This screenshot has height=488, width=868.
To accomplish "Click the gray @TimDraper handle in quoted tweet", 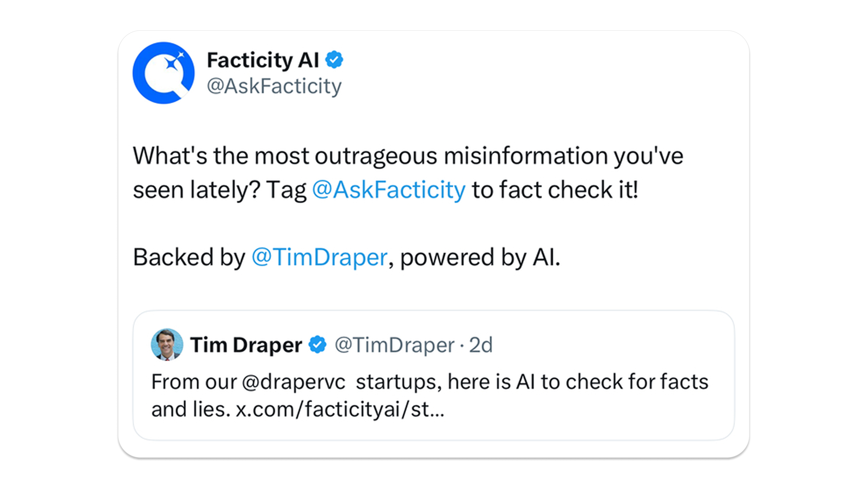I will point(394,345).
